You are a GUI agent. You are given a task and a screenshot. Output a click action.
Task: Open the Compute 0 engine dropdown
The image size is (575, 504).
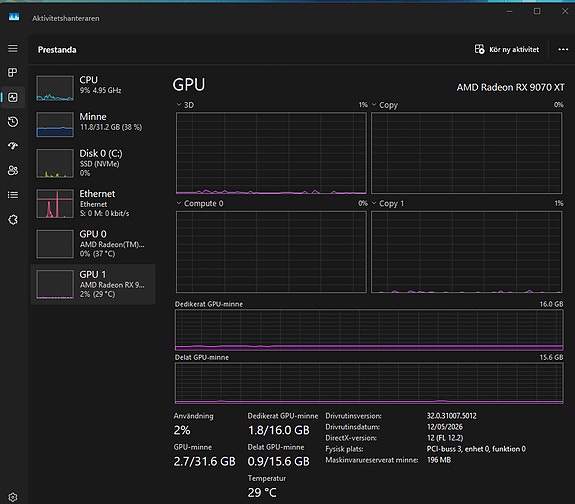coord(200,203)
